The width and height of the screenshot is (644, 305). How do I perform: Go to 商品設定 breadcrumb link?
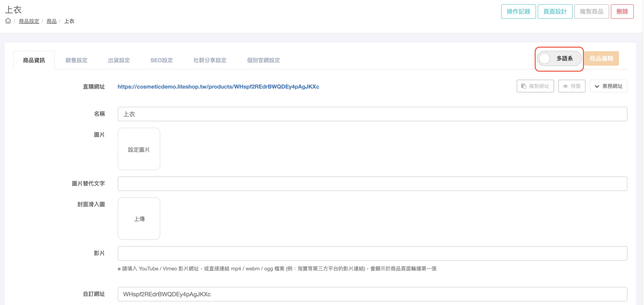point(29,21)
